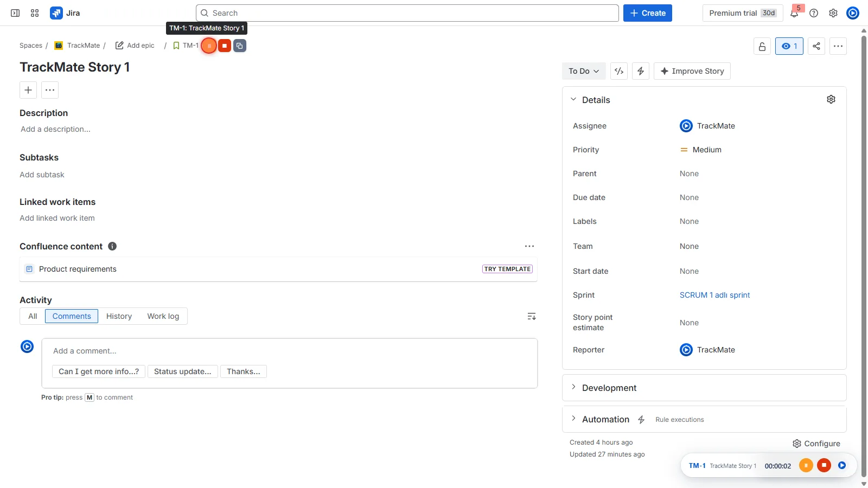Open the help question mark icon
Image resolution: width=868 pixels, height=488 pixels.
point(814,13)
